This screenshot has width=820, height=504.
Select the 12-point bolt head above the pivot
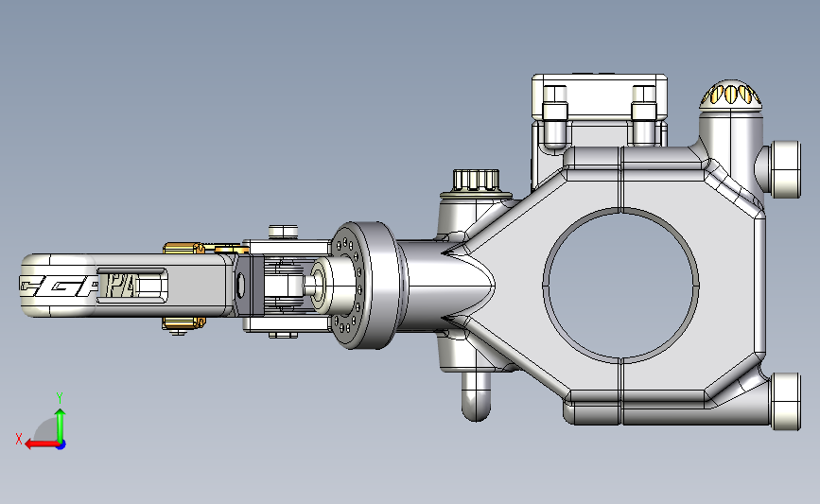pos(476,181)
